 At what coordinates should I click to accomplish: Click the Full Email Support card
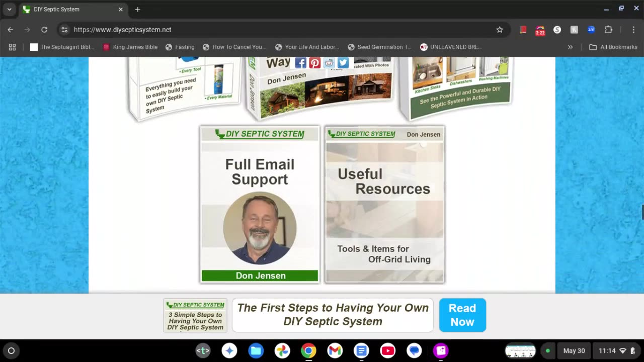click(x=260, y=204)
